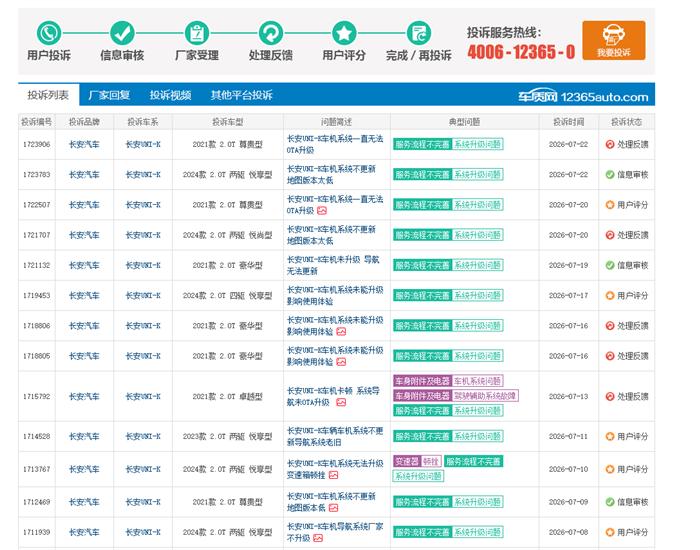This screenshot has width=700, height=550.
Task: Click the 信息审核 checkmark icon
Action: [x=122, y=33]
